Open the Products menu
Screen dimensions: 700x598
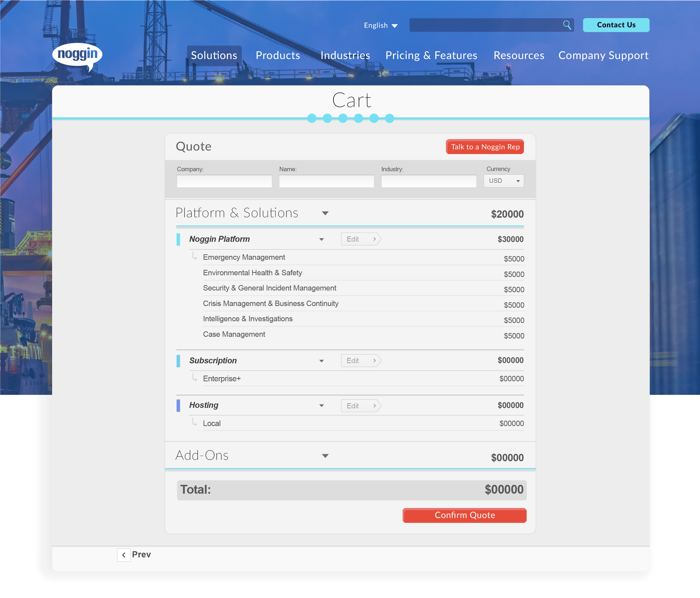click(x=278, y=55)
